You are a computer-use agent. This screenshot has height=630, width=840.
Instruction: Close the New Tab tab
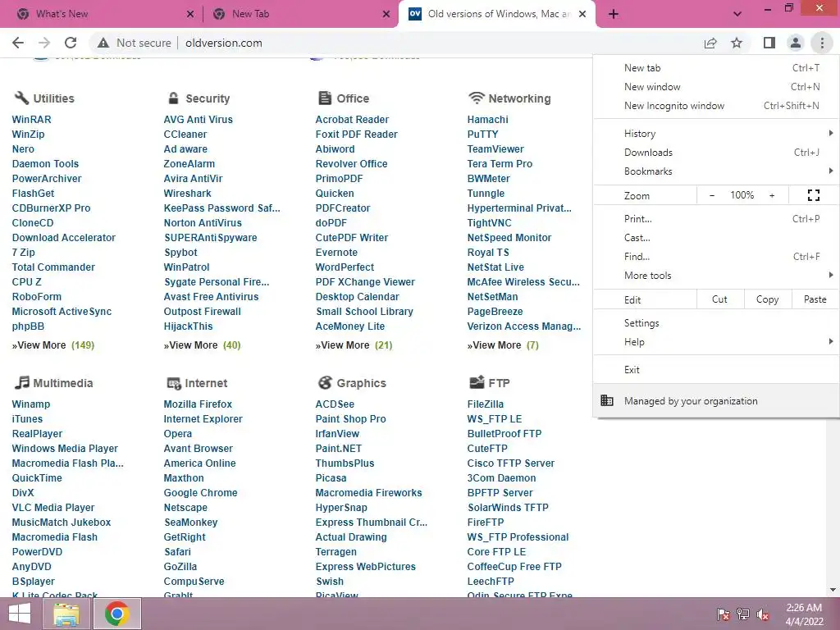click(x=386, y=14)
